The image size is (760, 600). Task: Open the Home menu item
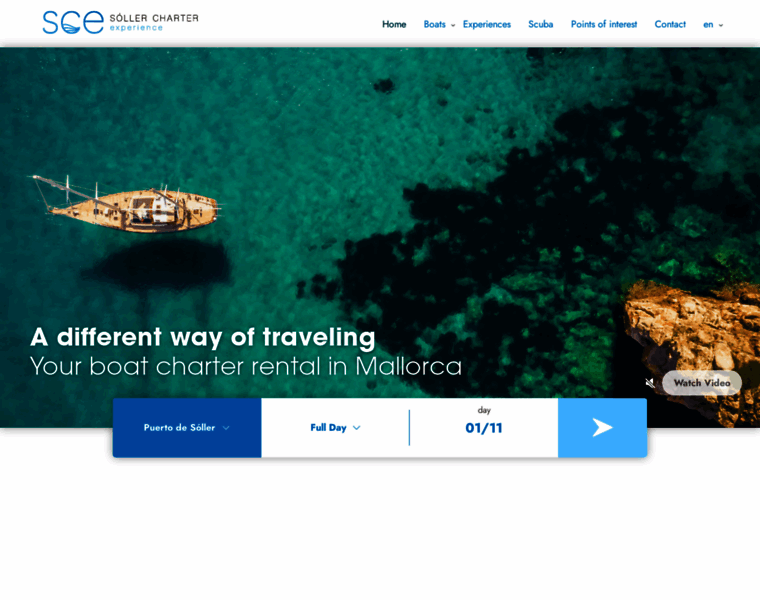(394, 24)
